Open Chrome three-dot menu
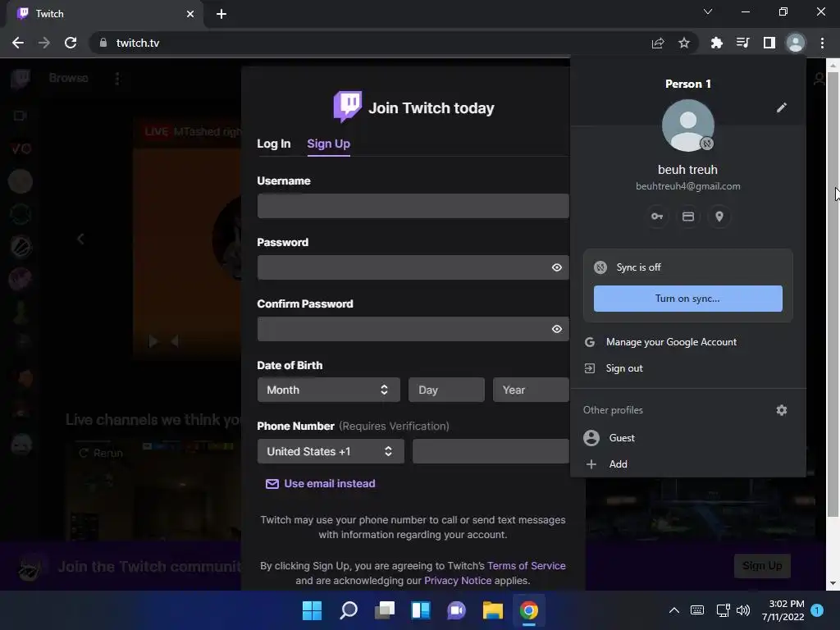840x630 pixels. click(x=822, y=43)
